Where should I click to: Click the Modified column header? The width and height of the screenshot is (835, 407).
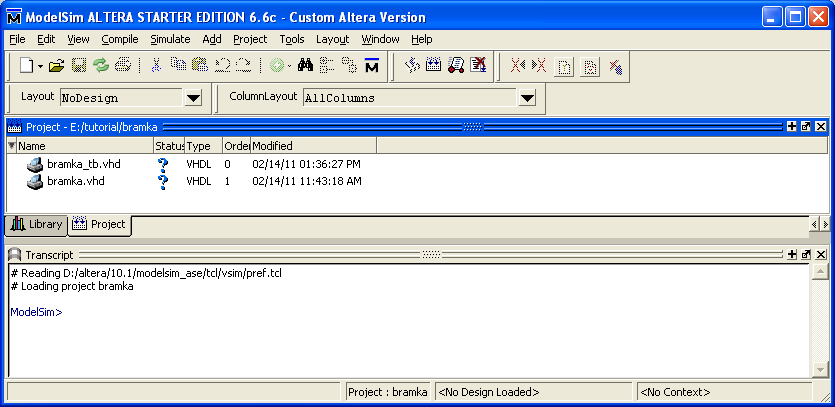pyautogui.click(x=314, y=145)
